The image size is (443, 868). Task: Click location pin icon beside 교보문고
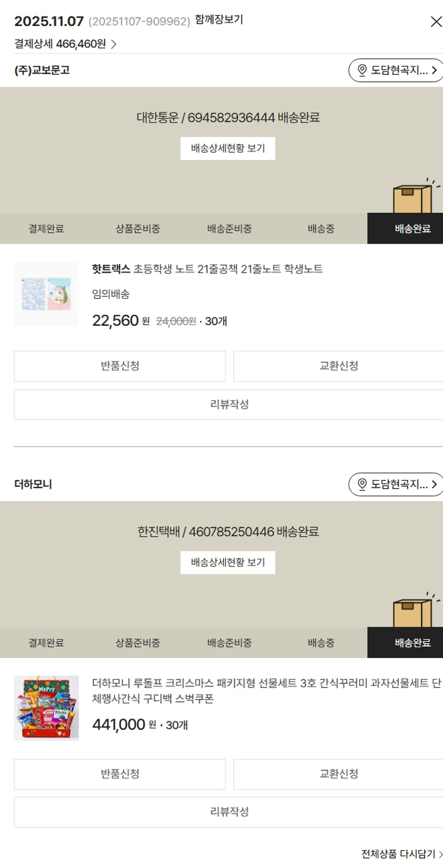click(x=362, y=71)
